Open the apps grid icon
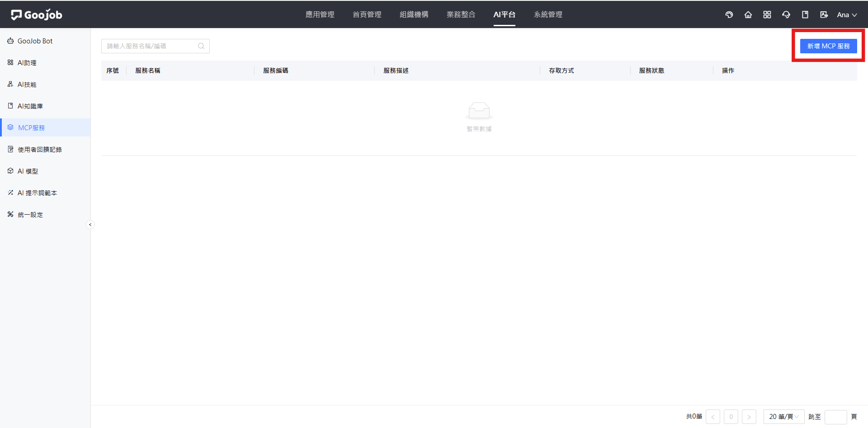Screen dimensions: 868x428 tap(767, 15)
